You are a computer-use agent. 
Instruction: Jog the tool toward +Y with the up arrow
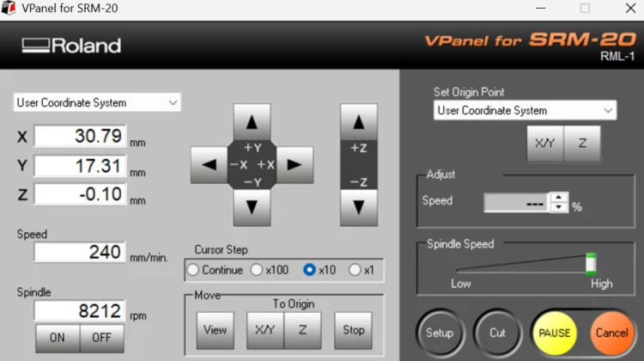[252, 122]
